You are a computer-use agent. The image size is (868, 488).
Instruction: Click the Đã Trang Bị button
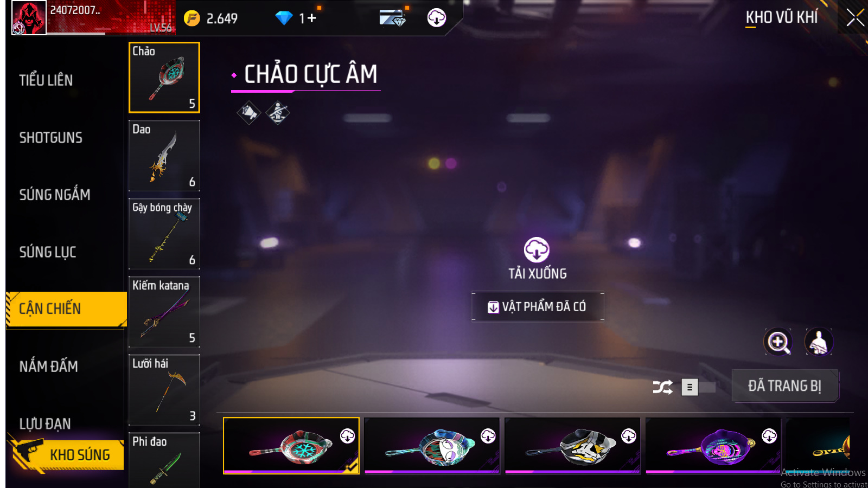pos(784,386)
